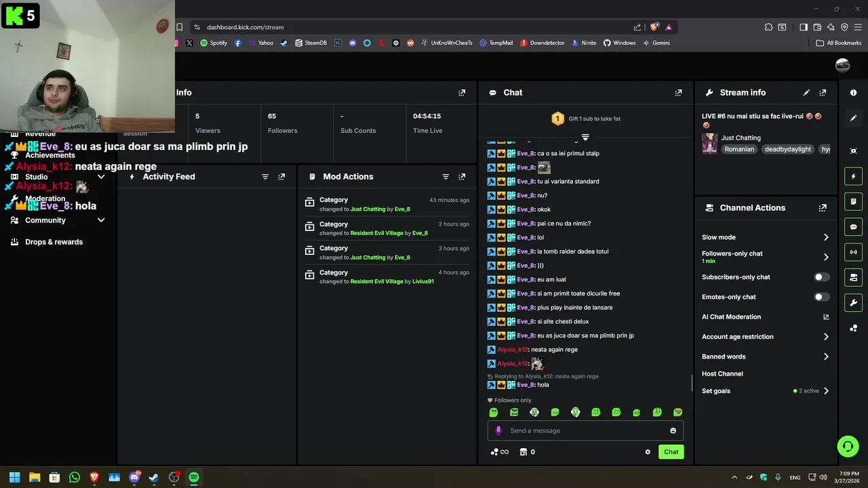Open the emoji picker in message box
This screenshot has height=488, width=868.
pos(673,430)
